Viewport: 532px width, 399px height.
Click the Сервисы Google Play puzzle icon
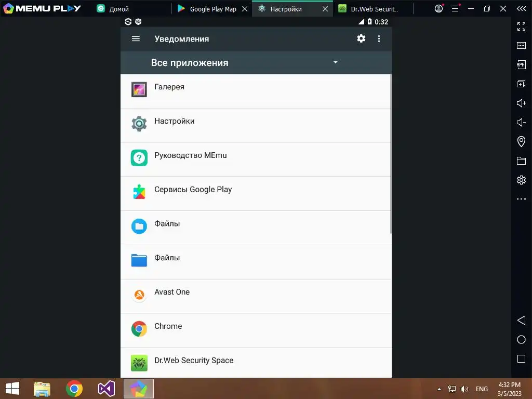pos(139,192)
